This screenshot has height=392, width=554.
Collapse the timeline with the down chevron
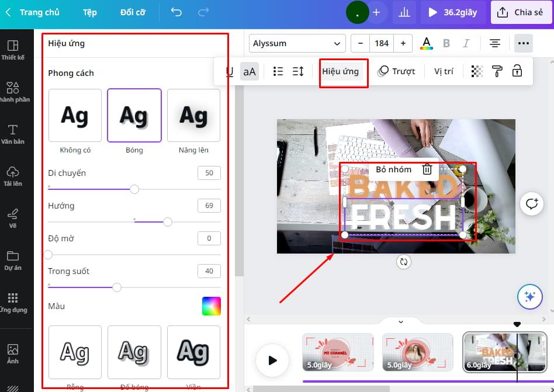point(401,321)
